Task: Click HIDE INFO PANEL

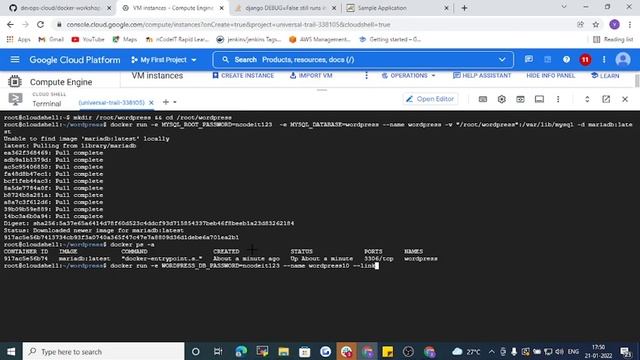Action: tap(550, 76)
